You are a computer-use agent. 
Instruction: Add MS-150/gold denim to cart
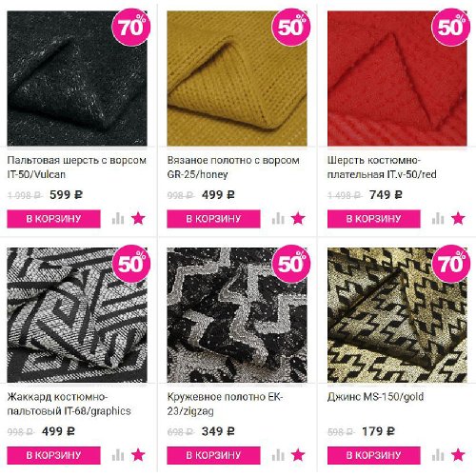point(374,455)
